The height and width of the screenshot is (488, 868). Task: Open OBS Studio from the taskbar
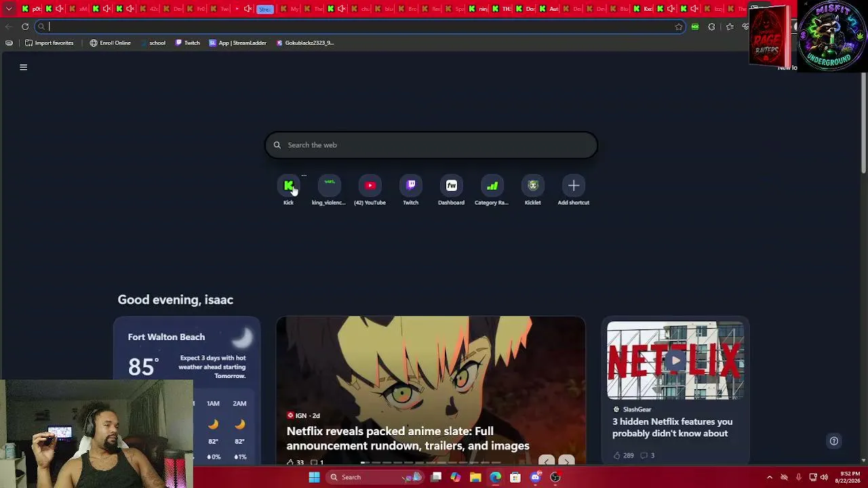(x=555, y=477)
